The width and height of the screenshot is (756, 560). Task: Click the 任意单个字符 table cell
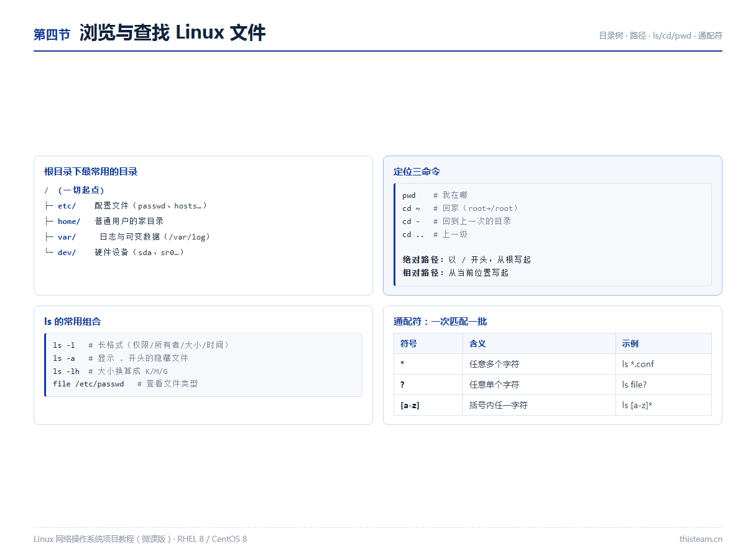539,385
